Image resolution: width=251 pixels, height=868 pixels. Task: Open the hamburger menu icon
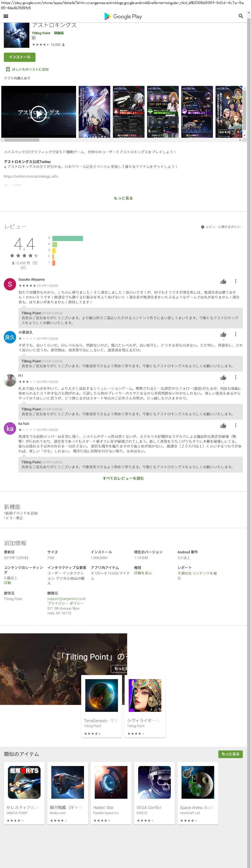click(6, 16)
